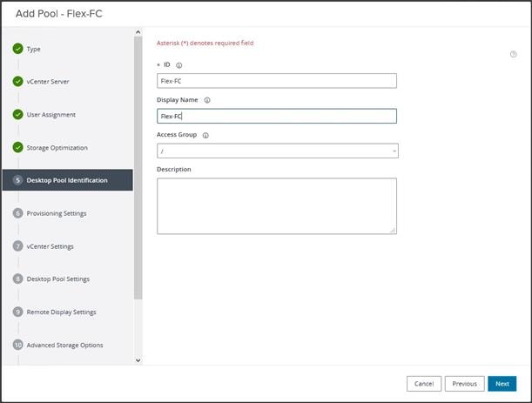Click the sidebar scroll down arrow

[x=138, y=360]
